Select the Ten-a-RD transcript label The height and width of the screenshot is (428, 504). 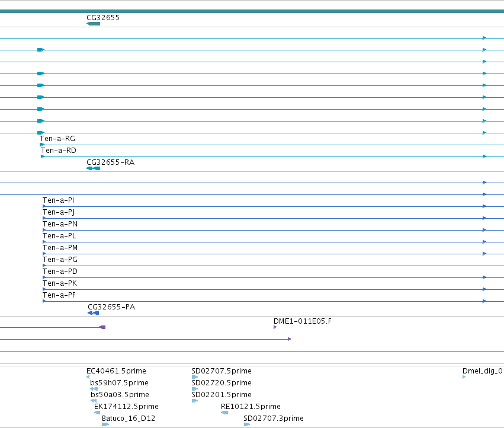[58, 151]
